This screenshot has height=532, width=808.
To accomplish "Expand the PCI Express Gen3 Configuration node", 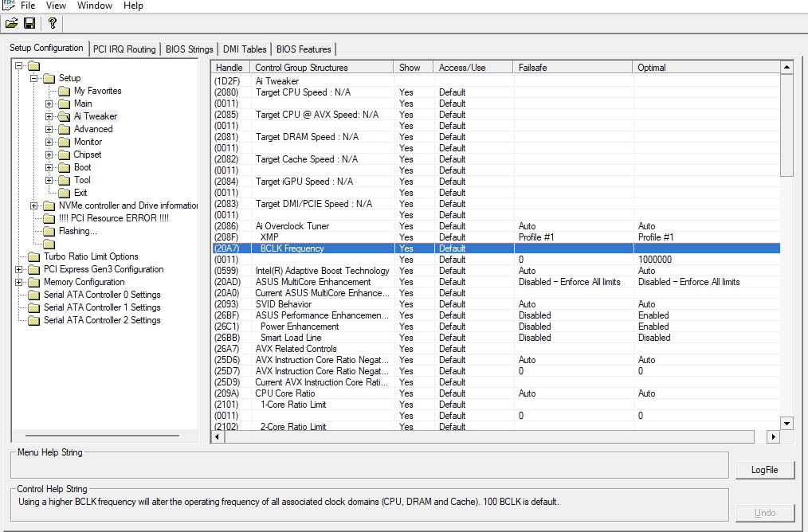I will click(19, 269).
